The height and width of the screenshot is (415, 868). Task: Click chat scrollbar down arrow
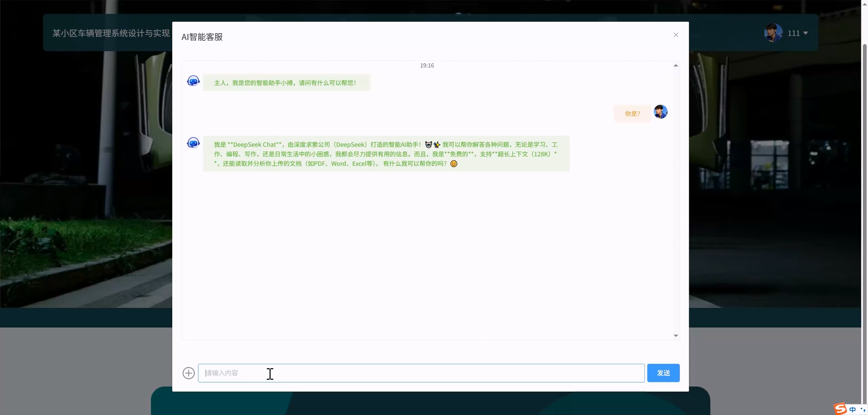[675, 335]
